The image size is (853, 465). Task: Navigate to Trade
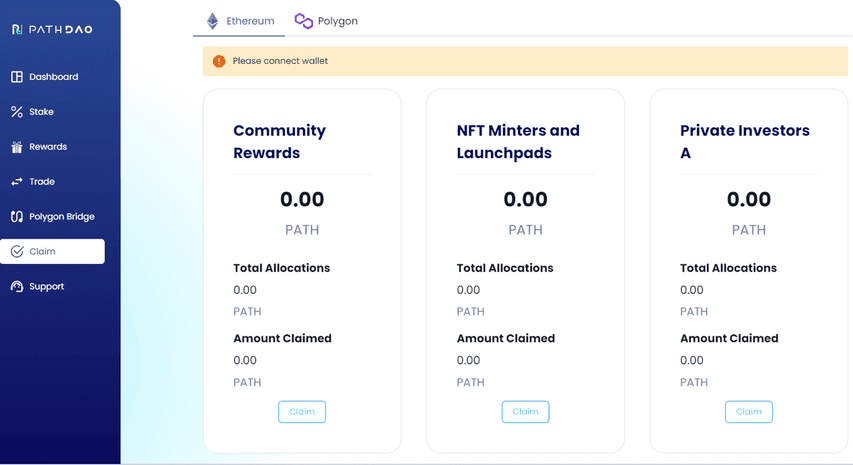click(53, 182)
